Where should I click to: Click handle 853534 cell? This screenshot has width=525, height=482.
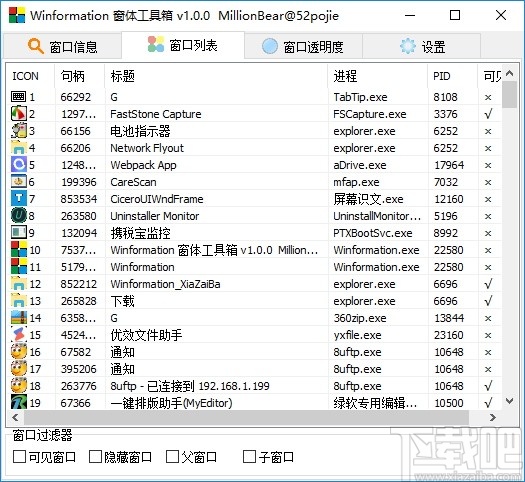click(79, 199)
